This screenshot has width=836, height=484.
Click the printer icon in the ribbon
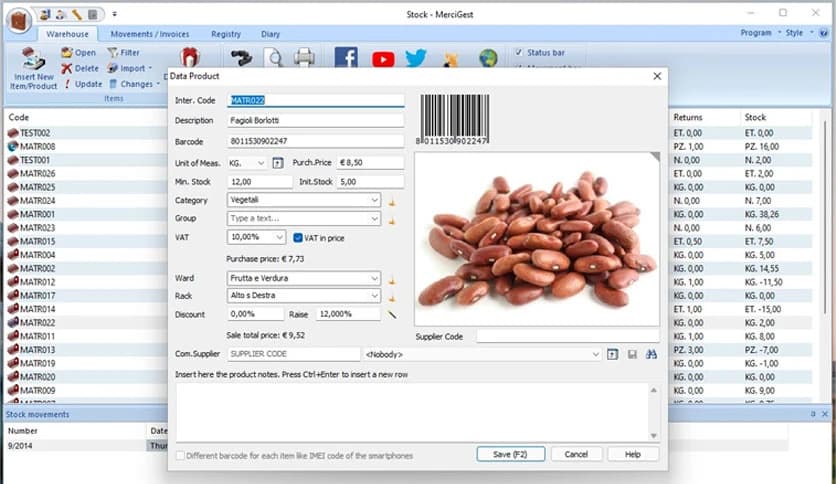pos(304,58)
